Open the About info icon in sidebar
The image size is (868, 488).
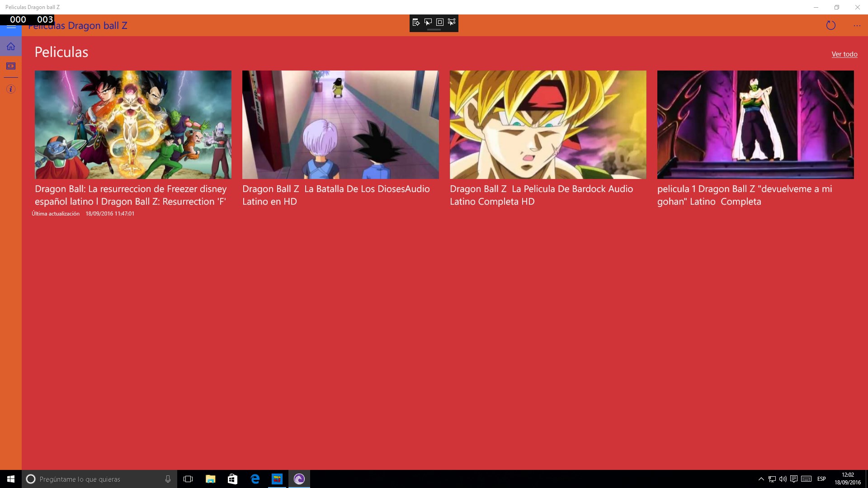(11, 89)
